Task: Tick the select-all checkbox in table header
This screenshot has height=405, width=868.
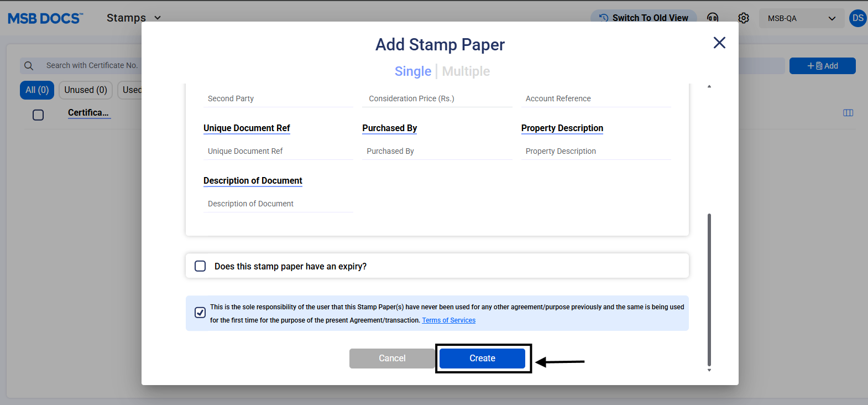Action: pyautogui.click(x=38, y=115)
